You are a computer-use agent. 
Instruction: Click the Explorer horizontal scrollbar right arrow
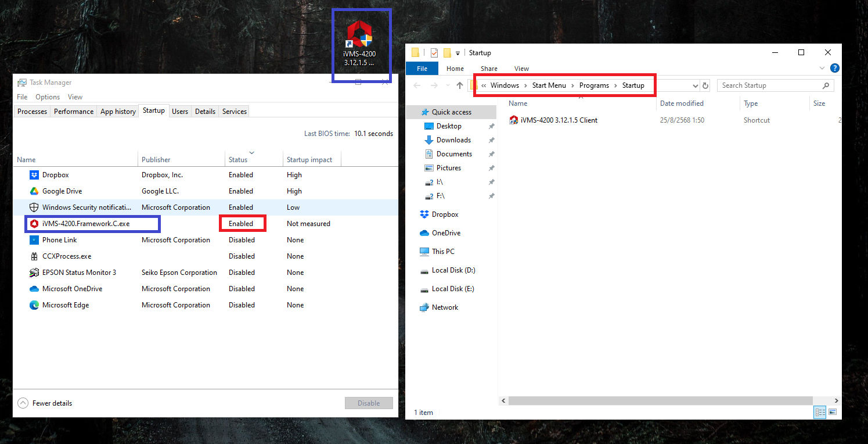[x=837, y=401]
